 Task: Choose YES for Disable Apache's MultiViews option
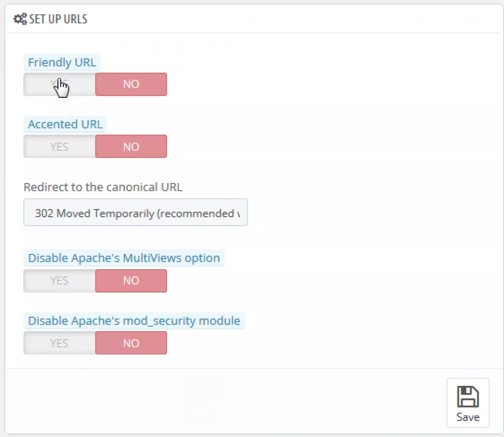point(60,280)
